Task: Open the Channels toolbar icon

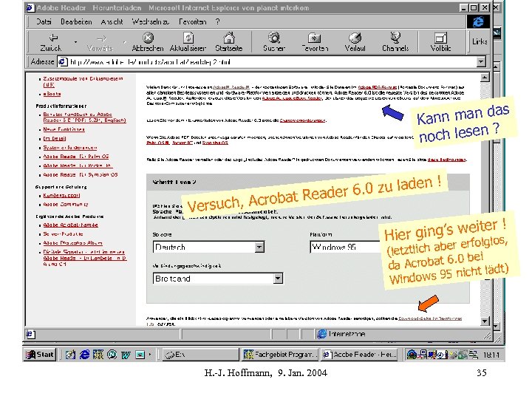Action: coord(395,38)
